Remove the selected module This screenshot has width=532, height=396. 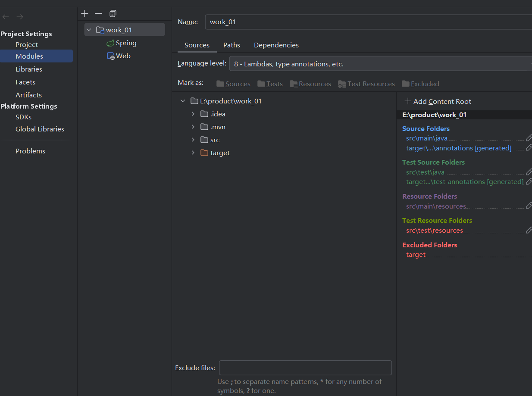(98, 13)
